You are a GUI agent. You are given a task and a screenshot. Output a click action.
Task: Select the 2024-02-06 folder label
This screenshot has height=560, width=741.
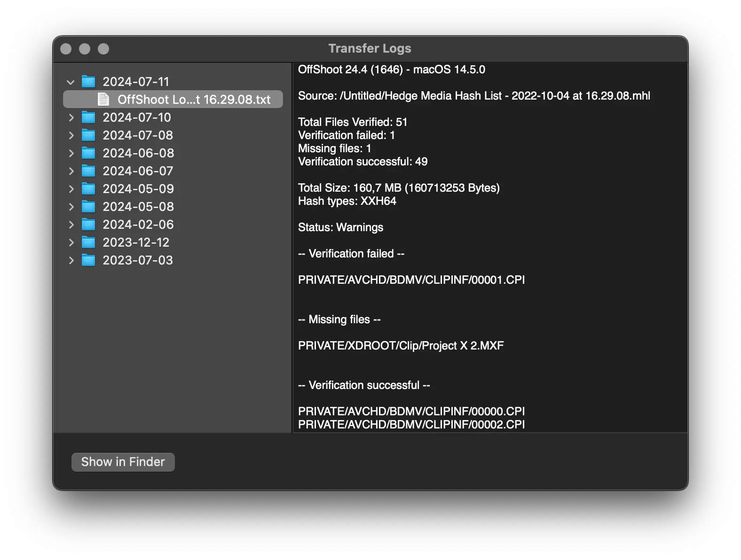point(138,225)
